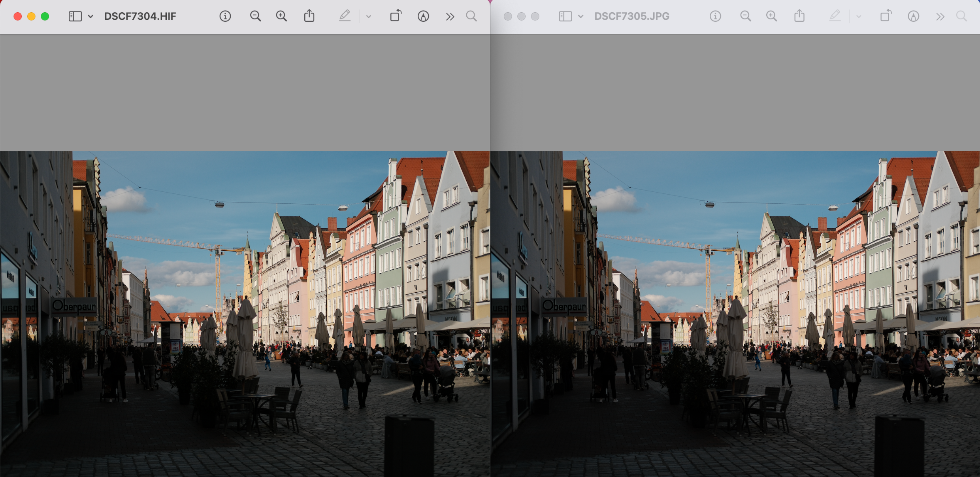
Task: Expand the sidebar view options for DSCF7305.JPG
Action: click(x=581, y=16)
